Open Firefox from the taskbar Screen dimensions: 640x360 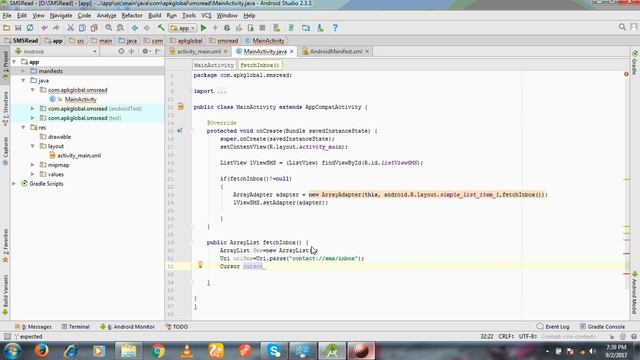click(x=41, y=351)
